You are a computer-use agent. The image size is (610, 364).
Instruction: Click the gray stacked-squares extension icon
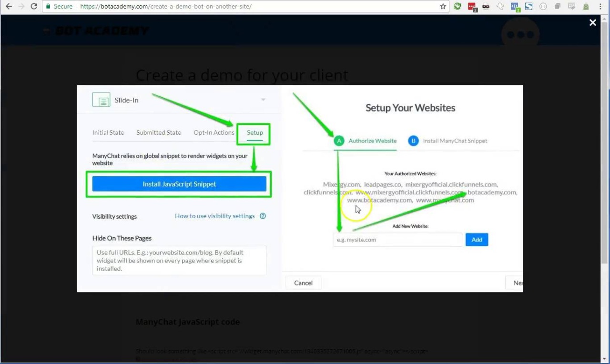[557, 7]
